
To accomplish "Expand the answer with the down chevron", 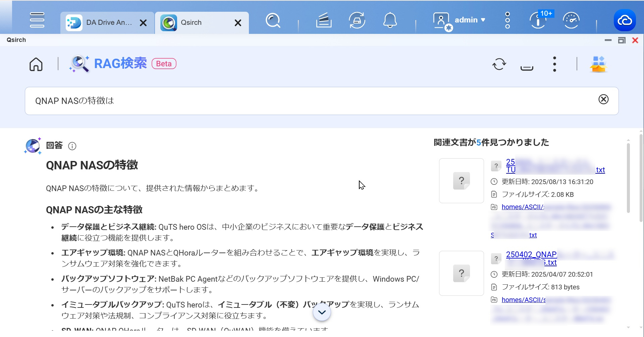I will click(x=322, y=313).
